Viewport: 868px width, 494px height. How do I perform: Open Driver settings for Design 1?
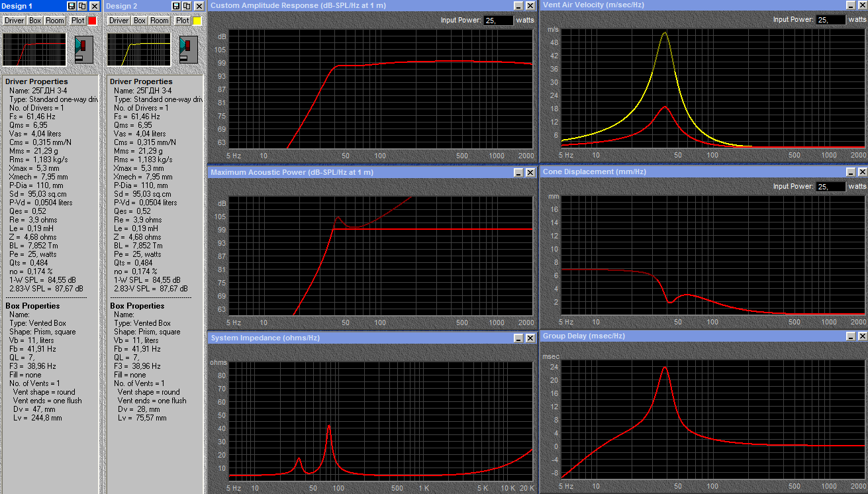point(14,21)
